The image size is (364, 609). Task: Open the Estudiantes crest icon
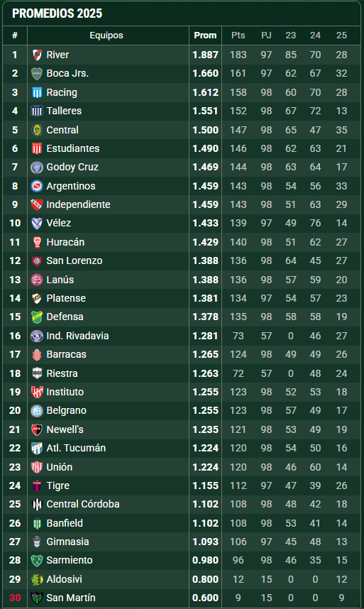click(x=37, y=148)
